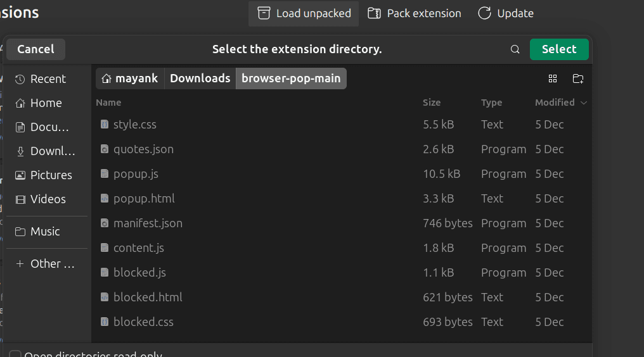
Task: Click the Update button
Action: coord(506,13)
